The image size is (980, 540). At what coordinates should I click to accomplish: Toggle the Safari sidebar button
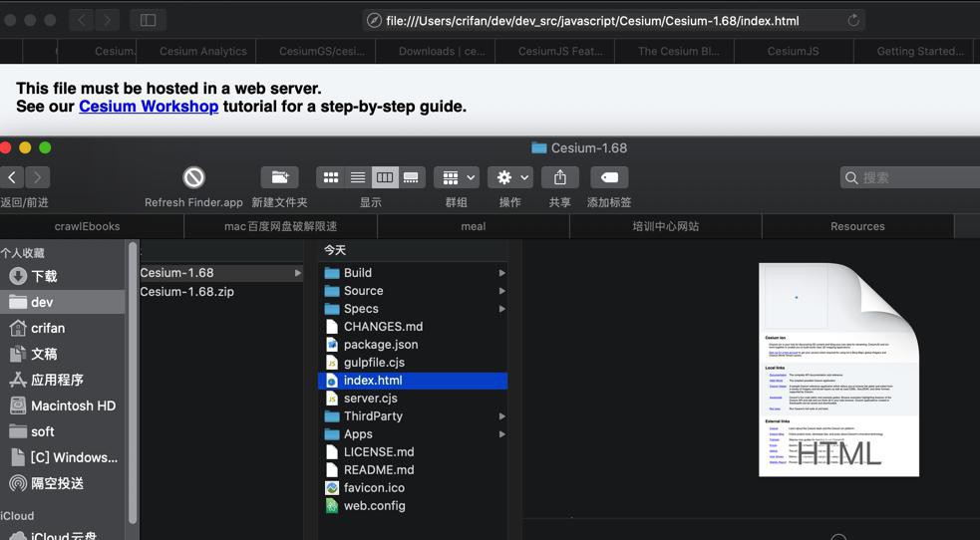tap(148, 20)
